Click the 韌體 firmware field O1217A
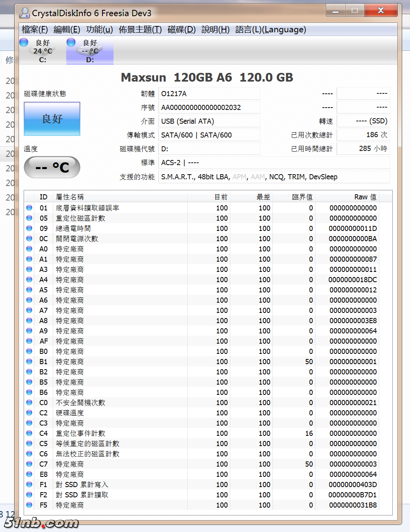Screen dimensions: 410x532 click(209, 94)
